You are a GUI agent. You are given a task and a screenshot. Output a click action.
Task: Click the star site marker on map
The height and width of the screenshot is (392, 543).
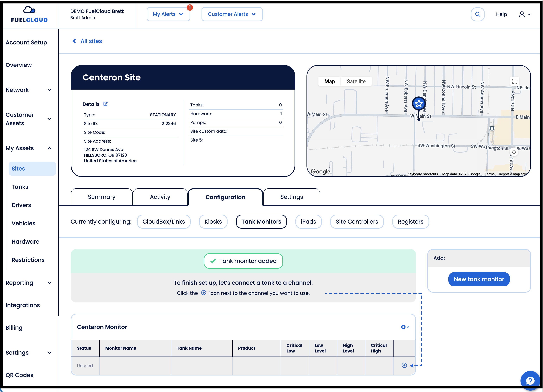click(419, 104)
